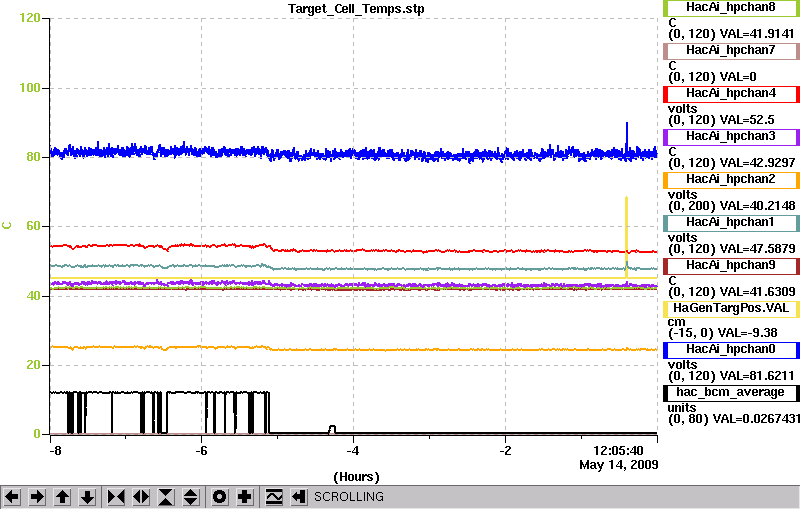Screen dimensions: 800x509
Task: Click the -4 hours x-axis label
Action: 353,451
